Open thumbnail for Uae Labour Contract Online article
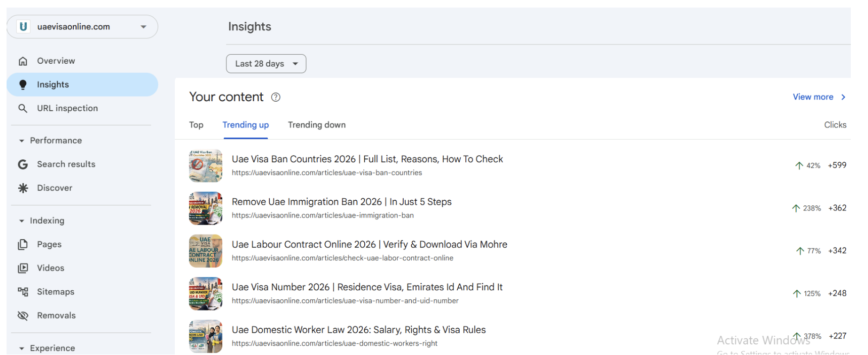 tap(206, 251)
